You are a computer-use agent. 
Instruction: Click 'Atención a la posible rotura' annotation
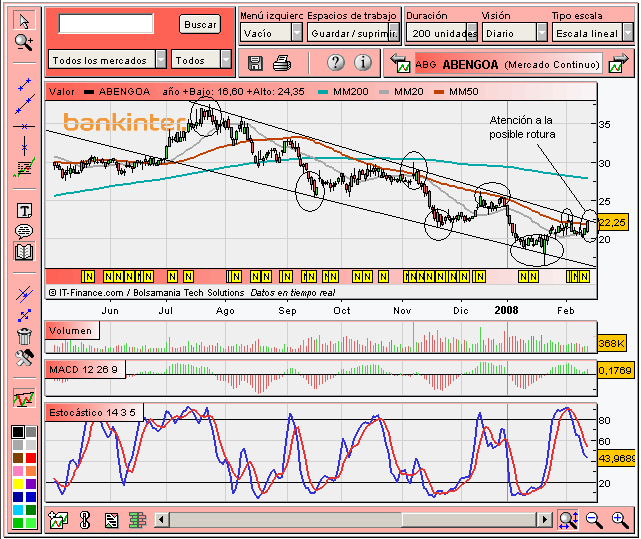[x=522, y=127]
